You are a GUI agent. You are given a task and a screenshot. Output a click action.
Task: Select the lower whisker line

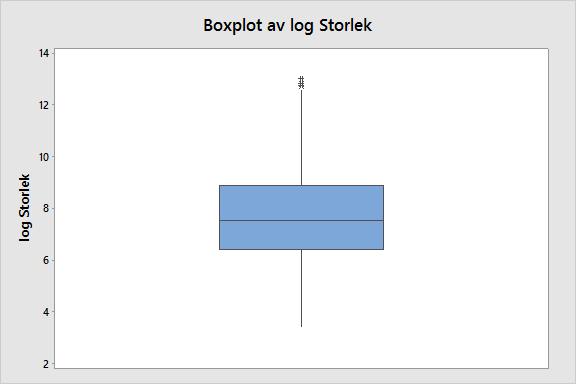[x=302, y=288]
